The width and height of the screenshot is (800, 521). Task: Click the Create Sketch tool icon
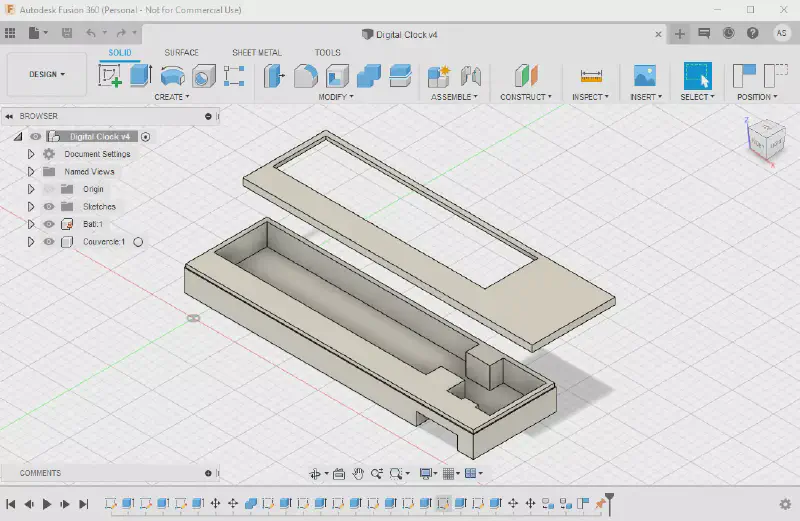point(110,76)
